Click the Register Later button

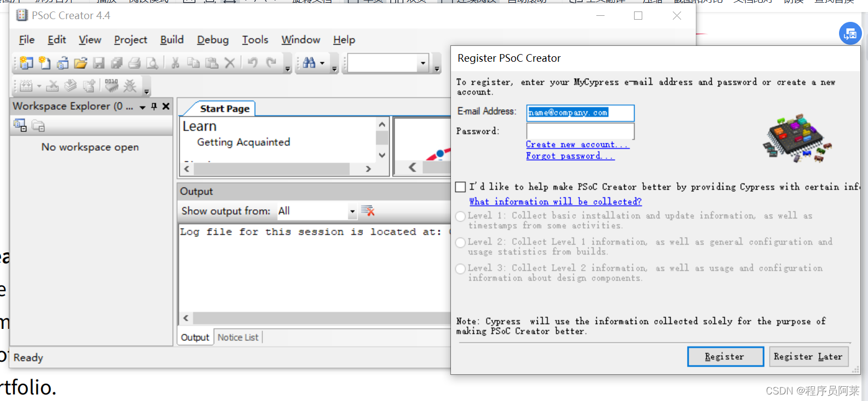click(808, 357)
